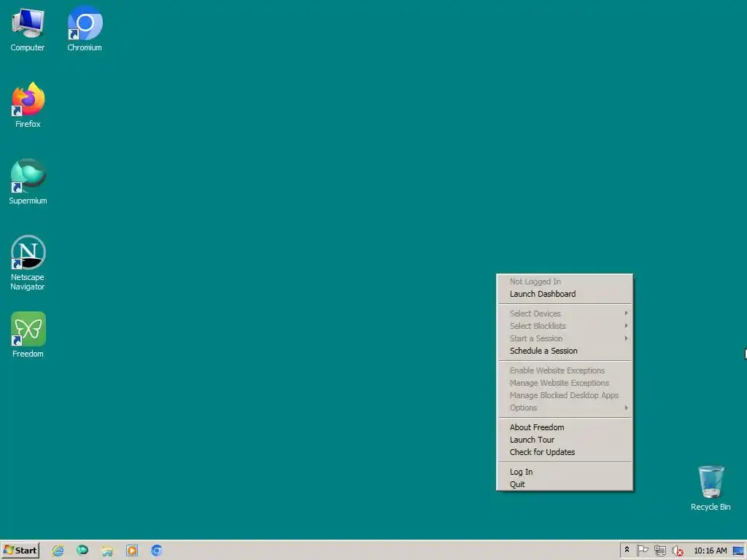Click the Manage Website Exceptions entry
The height and width of the screenshot is (560, 747).
pyautogui.click(x=565, y=383)
